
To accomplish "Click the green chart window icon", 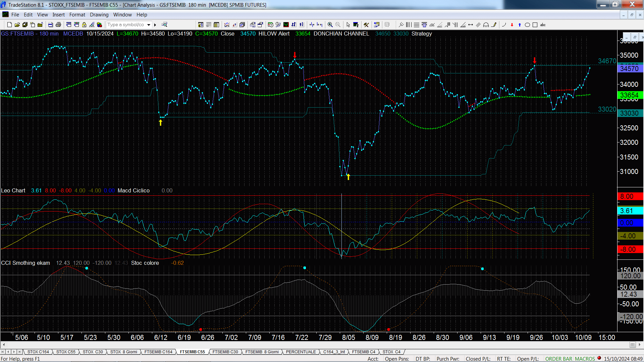I will tap(286, 24).
